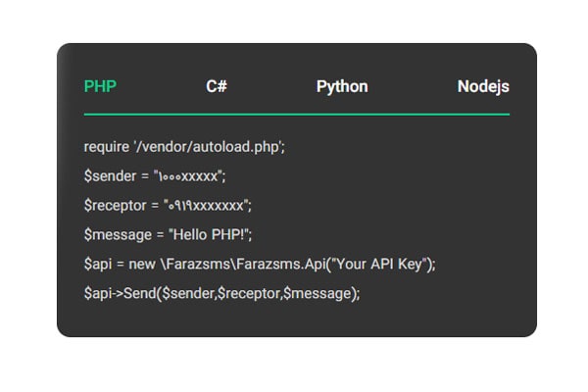588x392 pixels.
Task: Click the receptor phone number string
Action: tap(206, 205)
